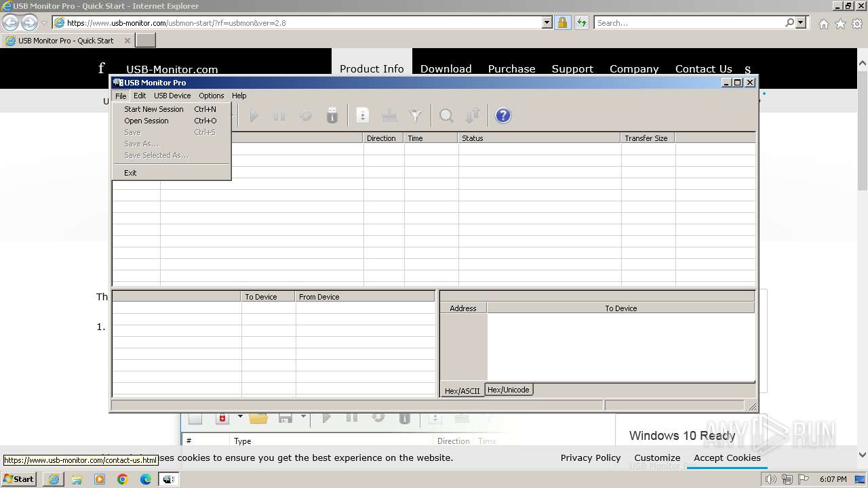Click the Windows Start button

pyautogui.click(x=19, y=479)
